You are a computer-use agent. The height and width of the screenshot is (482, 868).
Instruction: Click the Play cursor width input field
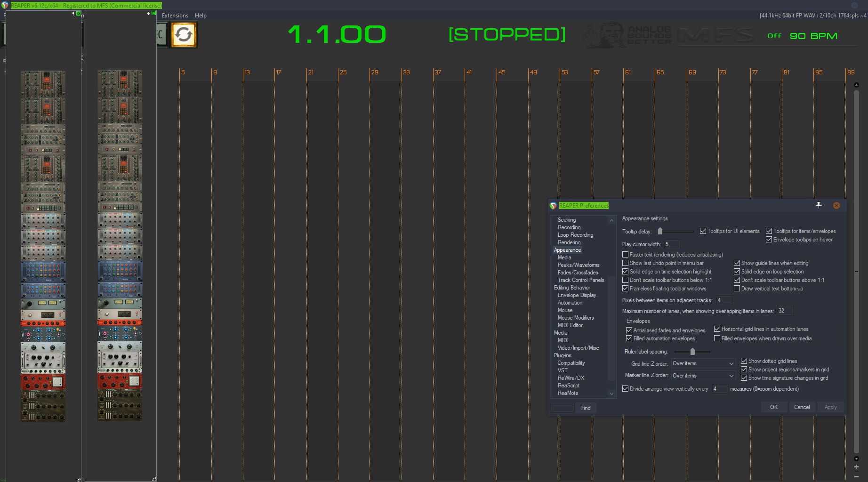point(672,244)
